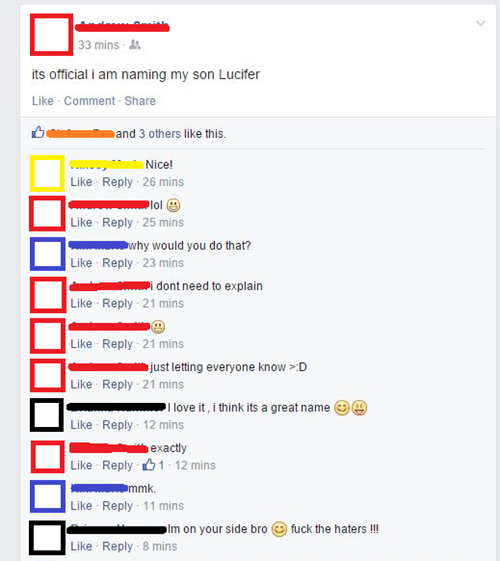The width and height of the screenshot is (500, 561).
Task: Open the post options chevron
Action: [481, 24]
